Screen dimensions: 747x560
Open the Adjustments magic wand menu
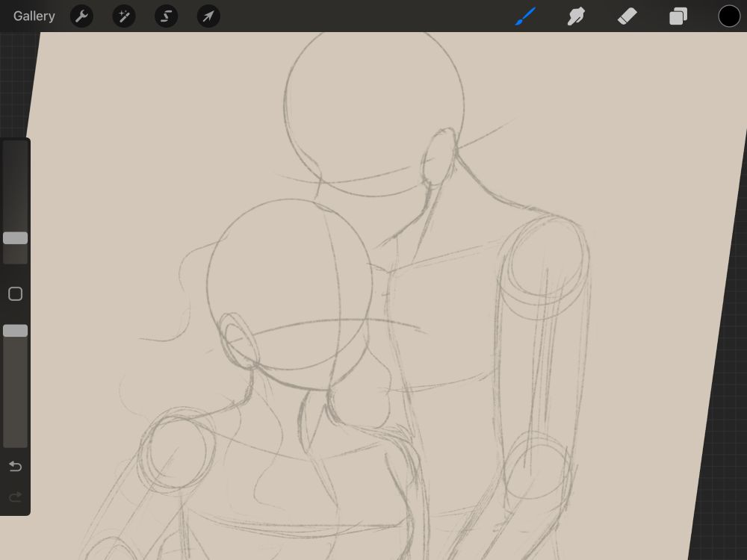124,16
